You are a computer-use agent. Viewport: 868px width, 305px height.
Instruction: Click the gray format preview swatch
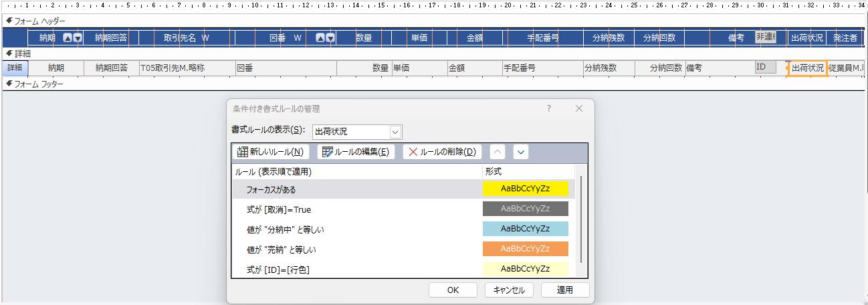coord(525,209)
